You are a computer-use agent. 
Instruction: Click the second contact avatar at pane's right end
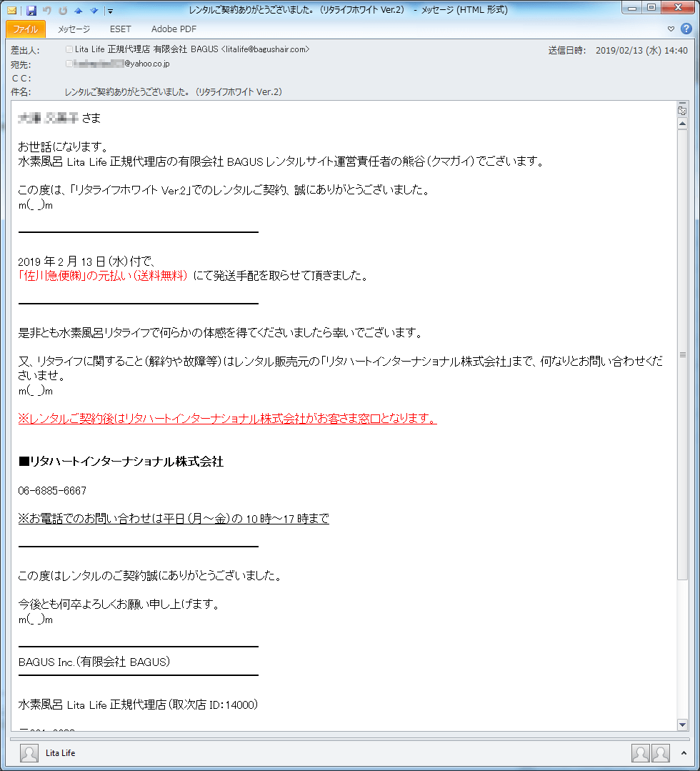[660, 753]
